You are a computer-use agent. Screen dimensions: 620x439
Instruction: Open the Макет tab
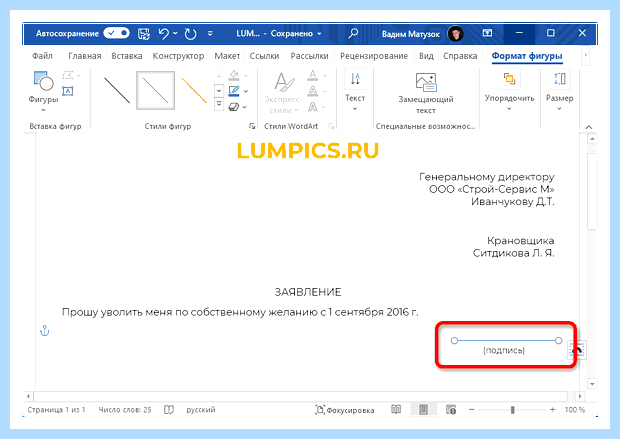tap(227, 56)
